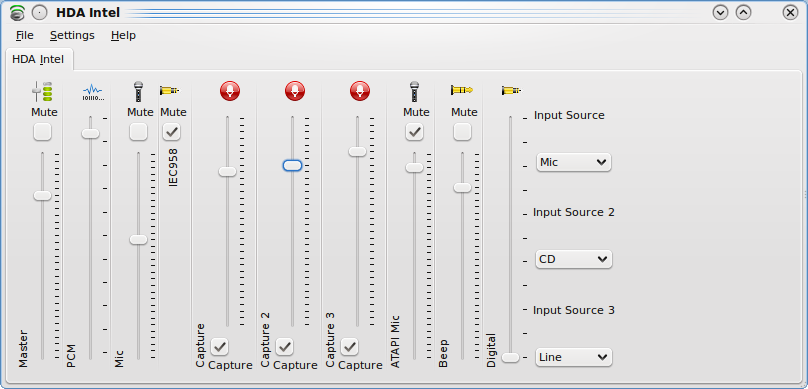Viewport: 808px width, 389px height.
Task: Click the Master channel mixer icon
Action: point(42,91)
